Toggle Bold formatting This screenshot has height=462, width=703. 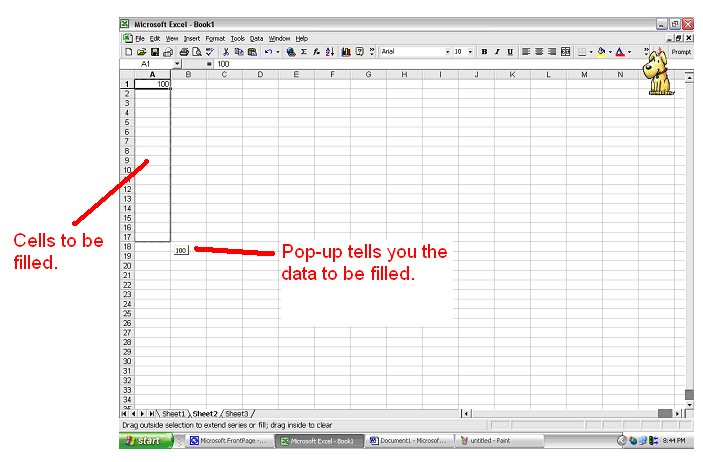click(x=484, y=52)
